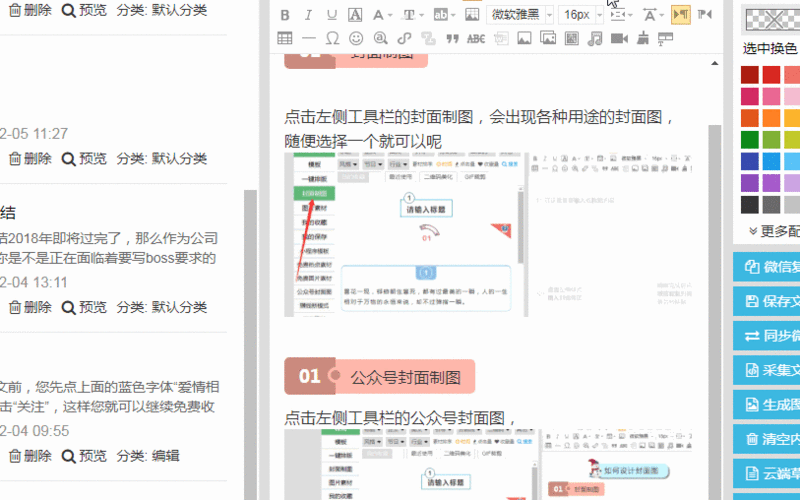Insert a video with the camera icon
The width and height of the screenshot is (800, 500).
[x=619, y=38]
